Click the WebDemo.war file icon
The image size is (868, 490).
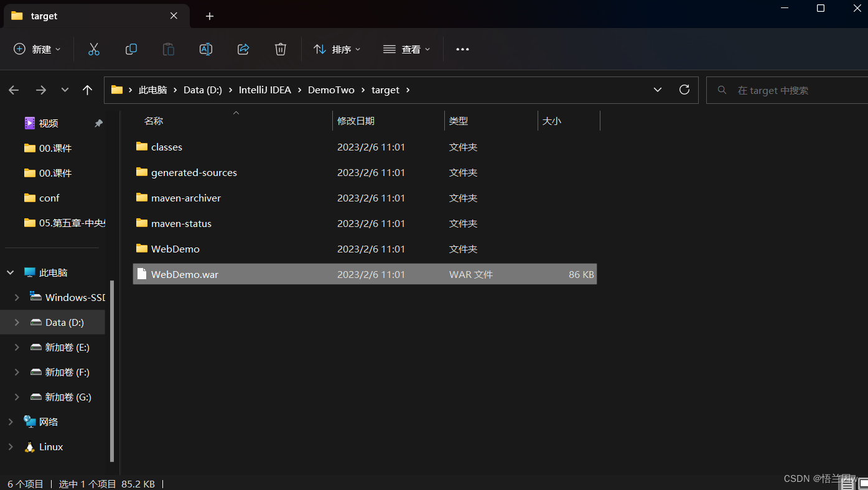(141, 274)
